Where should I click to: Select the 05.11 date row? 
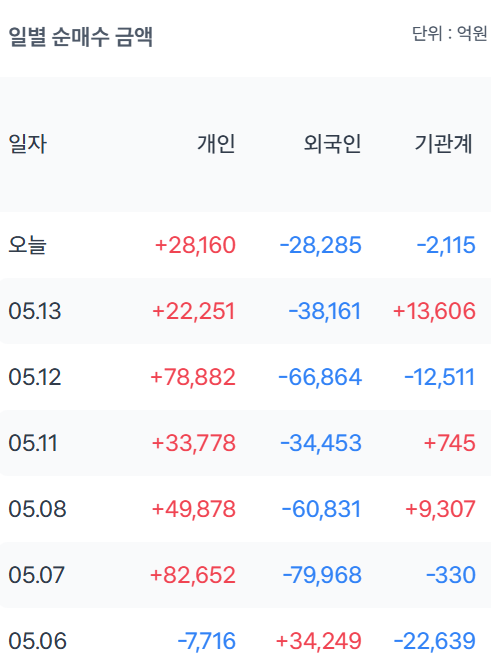click(x=245, y=442)
